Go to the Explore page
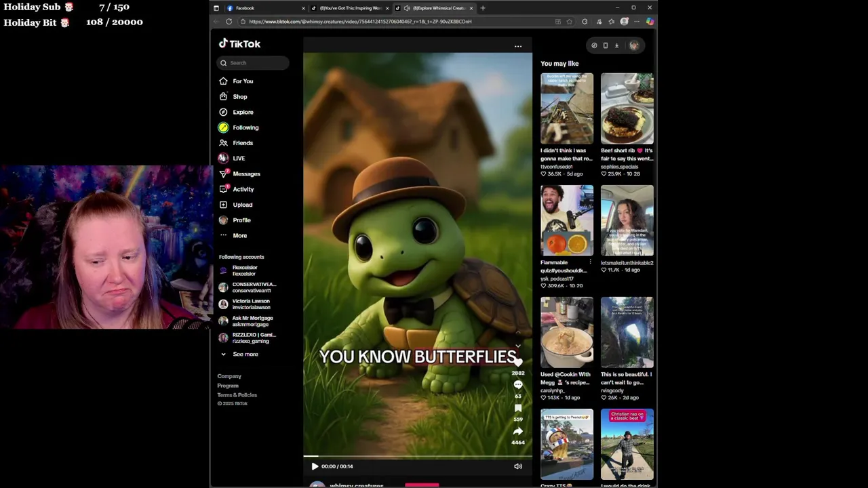 (x=236, y=113)
